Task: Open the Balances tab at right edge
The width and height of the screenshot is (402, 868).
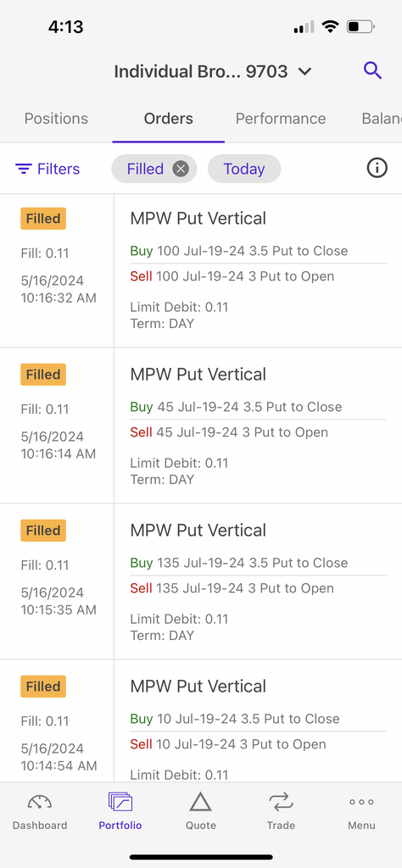Action: point(382,119)
